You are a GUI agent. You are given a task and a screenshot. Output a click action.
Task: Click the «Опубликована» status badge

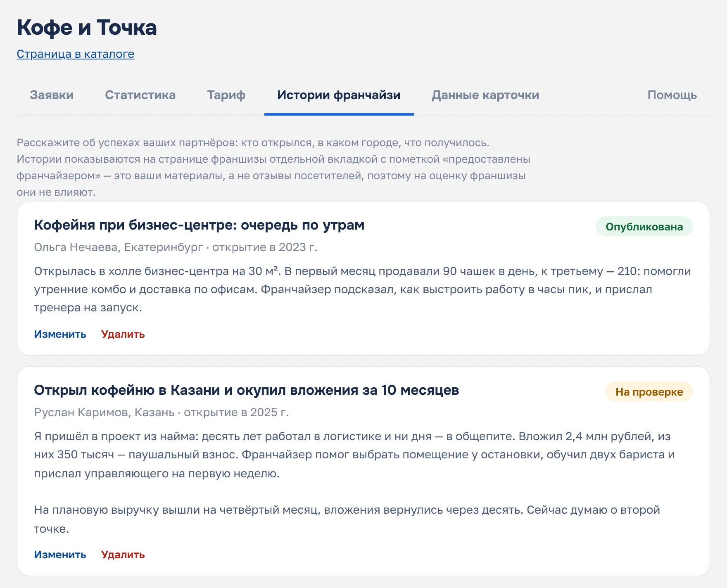click(644, 227)
